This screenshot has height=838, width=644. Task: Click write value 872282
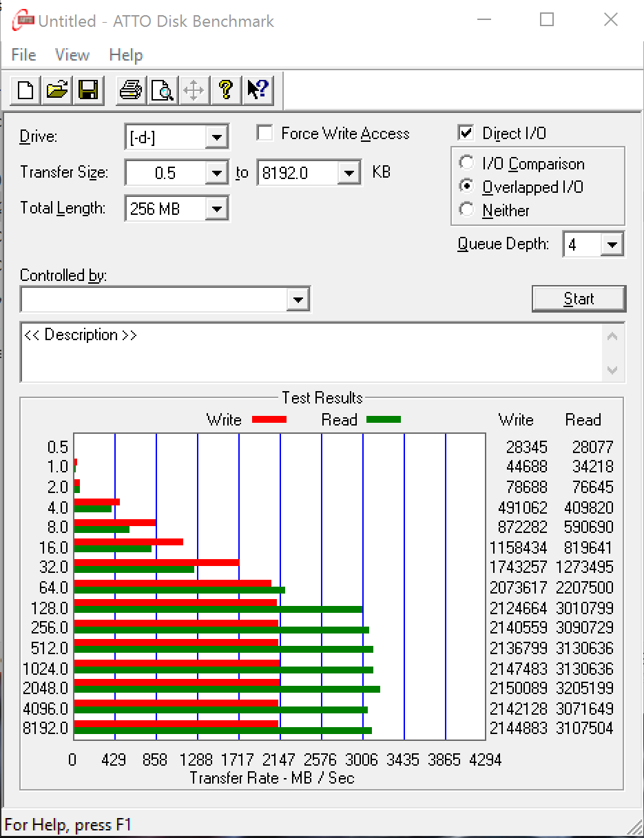tap(522, 527)
